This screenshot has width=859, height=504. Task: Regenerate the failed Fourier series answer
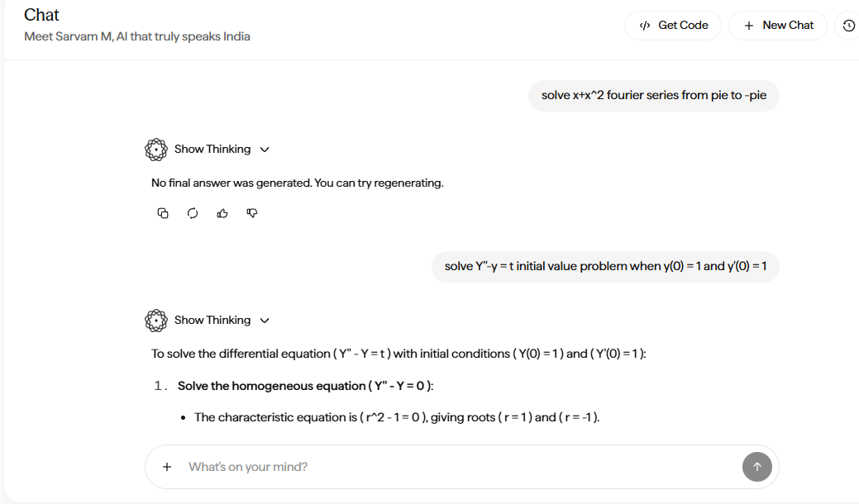coord(193,213)
